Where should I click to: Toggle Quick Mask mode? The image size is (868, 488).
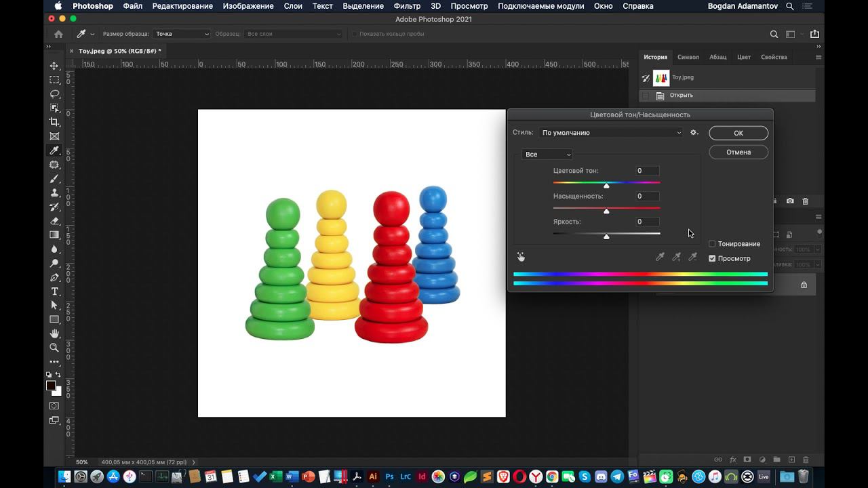click(54, 406)
